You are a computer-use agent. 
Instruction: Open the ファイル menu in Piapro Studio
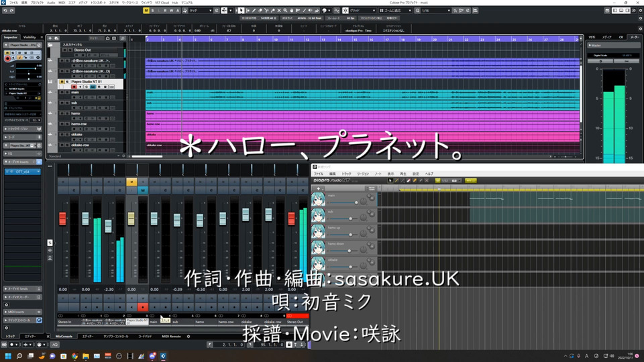click(x=319, y=174)
